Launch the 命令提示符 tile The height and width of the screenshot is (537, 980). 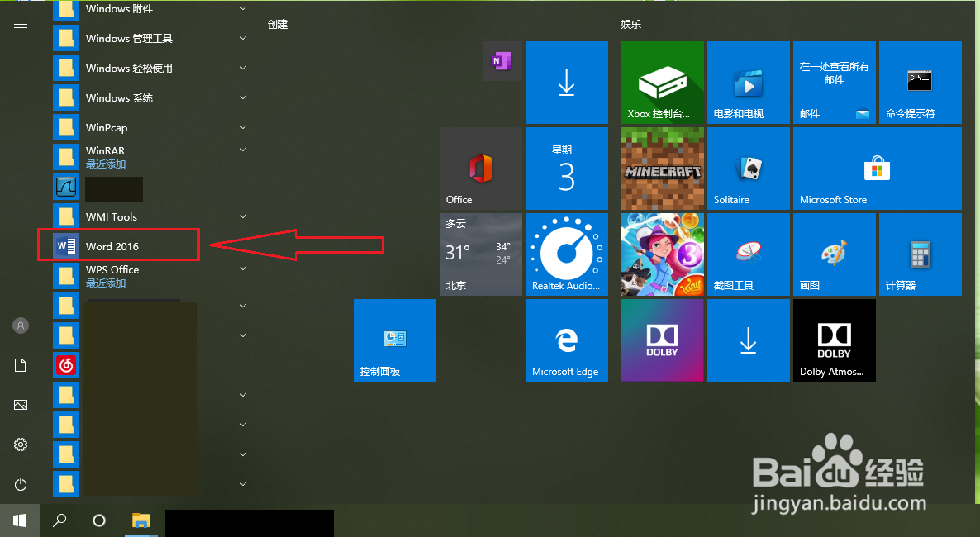coord(920,83)
